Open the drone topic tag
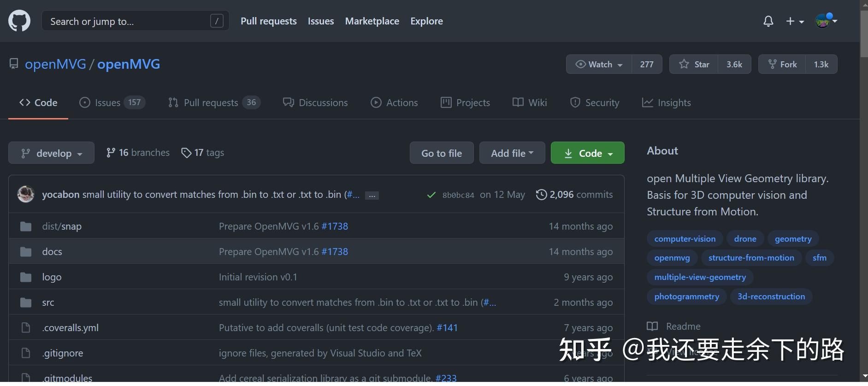 pyautogui.click(x=745, y=239)
